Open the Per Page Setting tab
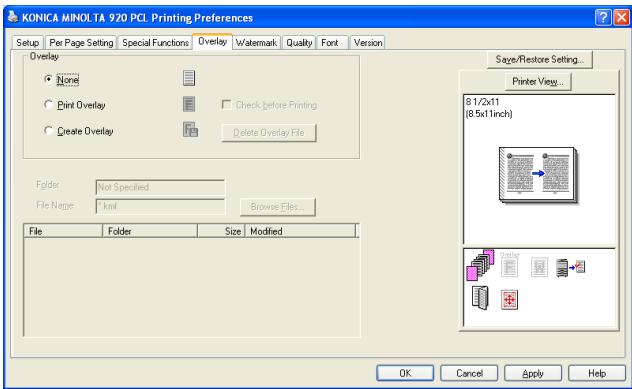 (81, 43)
